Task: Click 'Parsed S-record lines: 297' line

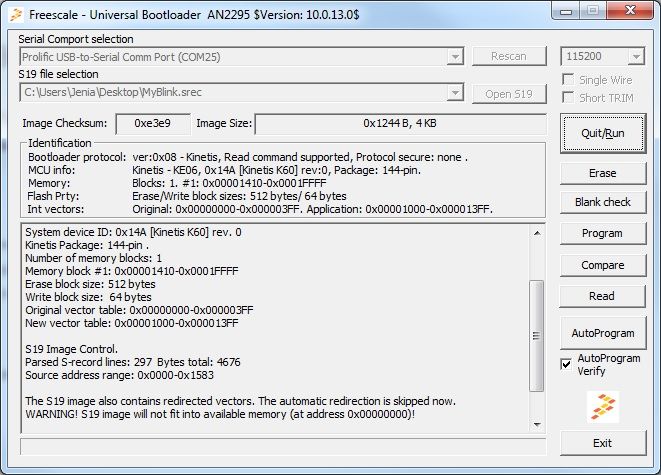Action: click(x=133, y=362)
